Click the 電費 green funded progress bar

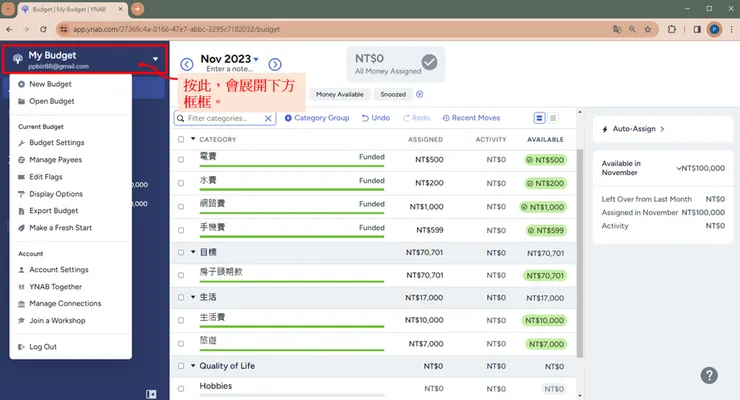[292, 166]
